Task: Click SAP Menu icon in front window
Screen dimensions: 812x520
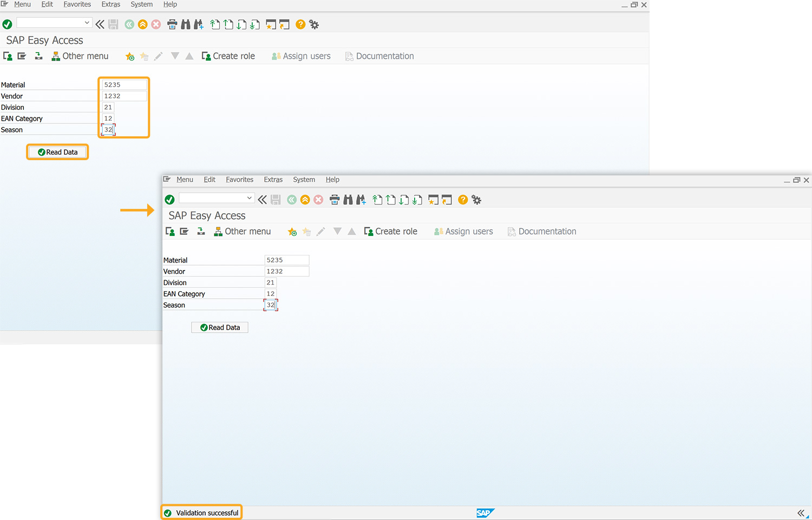Action: coord(185,231)
